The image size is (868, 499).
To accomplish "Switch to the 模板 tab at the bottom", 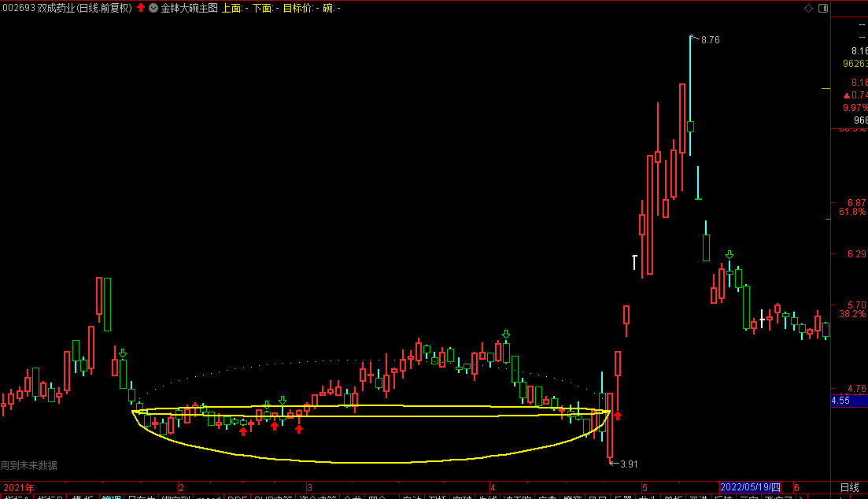I will (x=83, y=497).
